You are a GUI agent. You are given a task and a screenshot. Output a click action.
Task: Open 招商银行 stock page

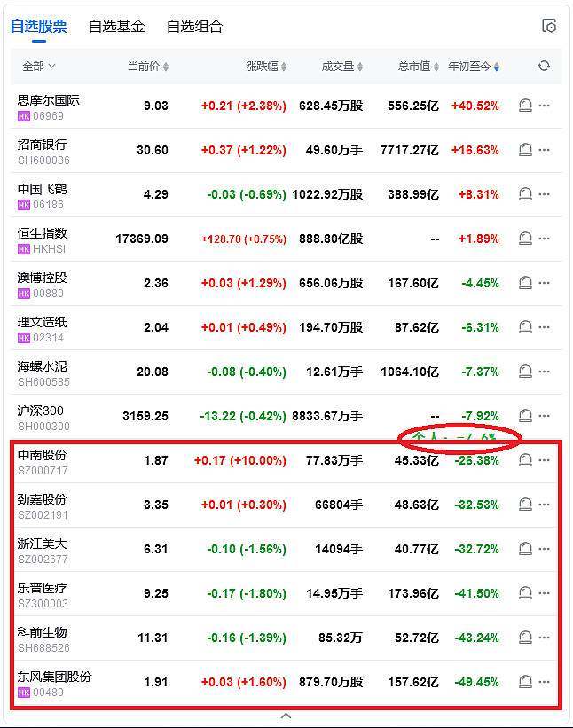click(43, 145)
